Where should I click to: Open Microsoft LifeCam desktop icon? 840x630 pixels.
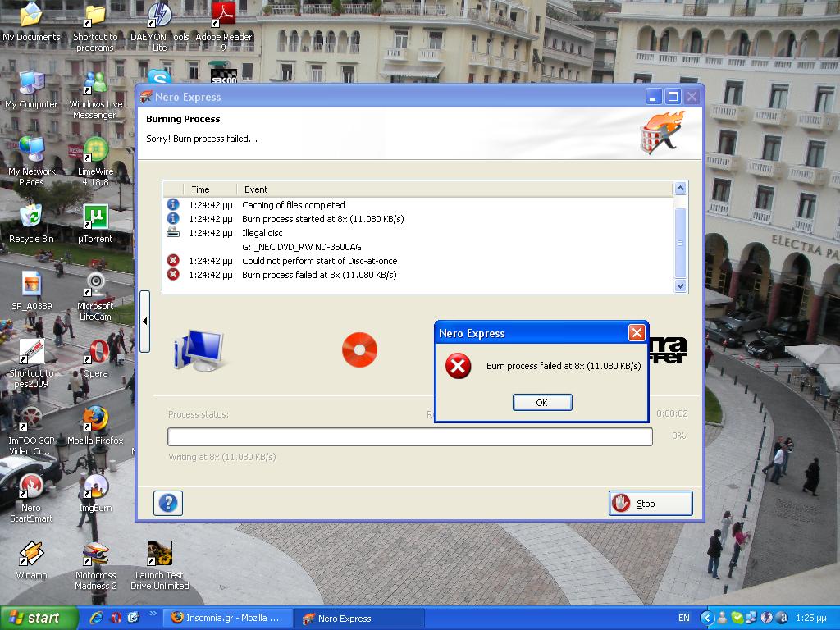click(x=95, y=297)
